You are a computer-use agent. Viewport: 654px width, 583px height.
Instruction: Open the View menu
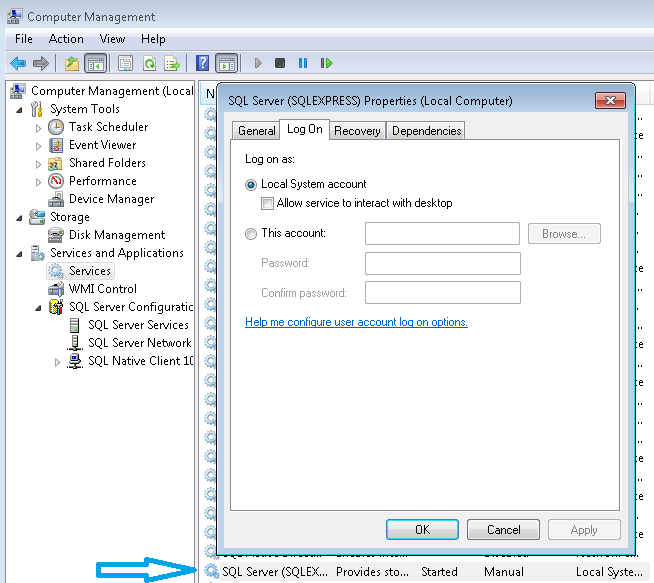[x=112, y=39]
